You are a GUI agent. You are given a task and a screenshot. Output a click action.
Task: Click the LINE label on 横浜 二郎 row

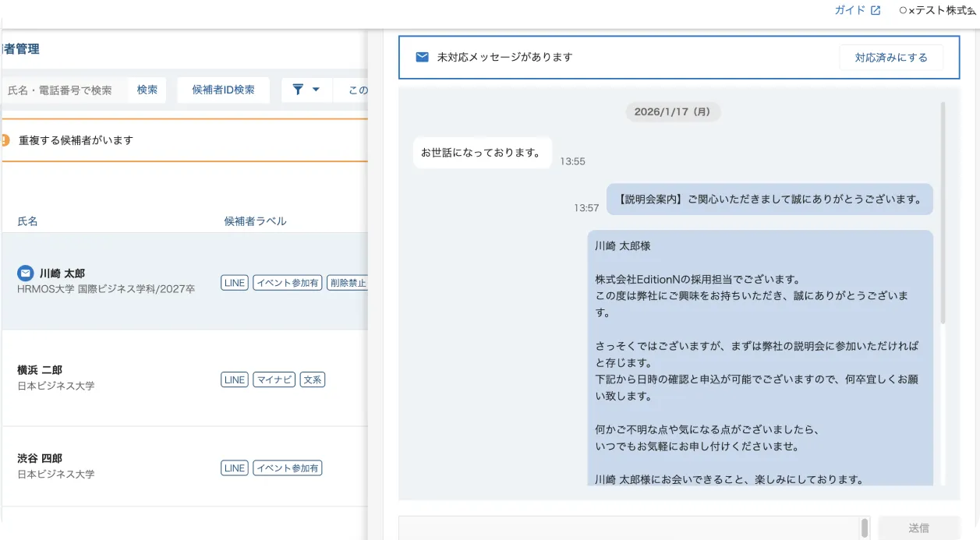235,379
